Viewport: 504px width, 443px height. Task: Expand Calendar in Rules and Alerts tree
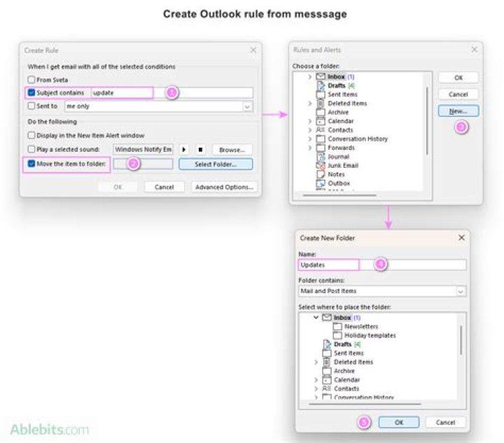pos(310,121)
